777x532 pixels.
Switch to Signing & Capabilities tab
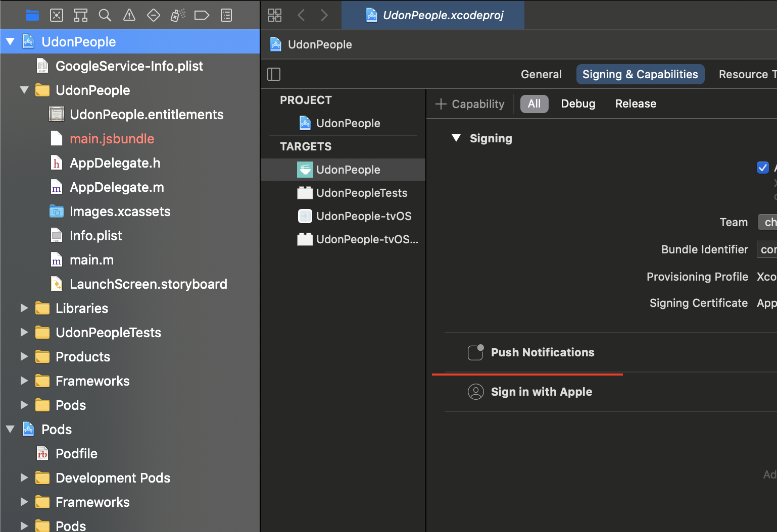coord(640,74)
